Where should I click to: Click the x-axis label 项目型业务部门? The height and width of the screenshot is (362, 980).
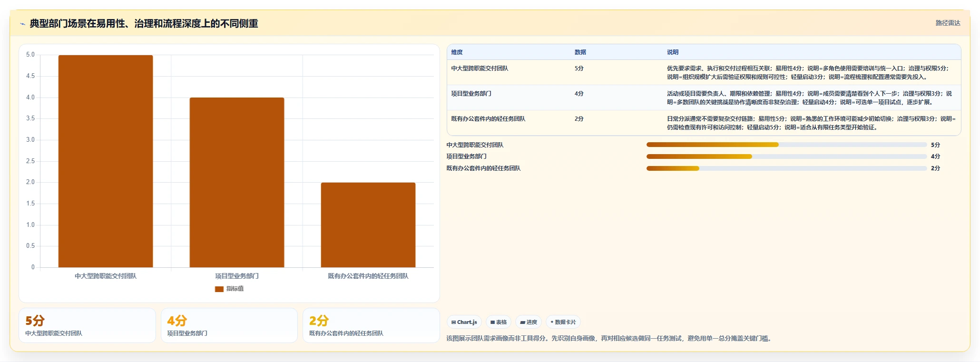pos(237,276)
